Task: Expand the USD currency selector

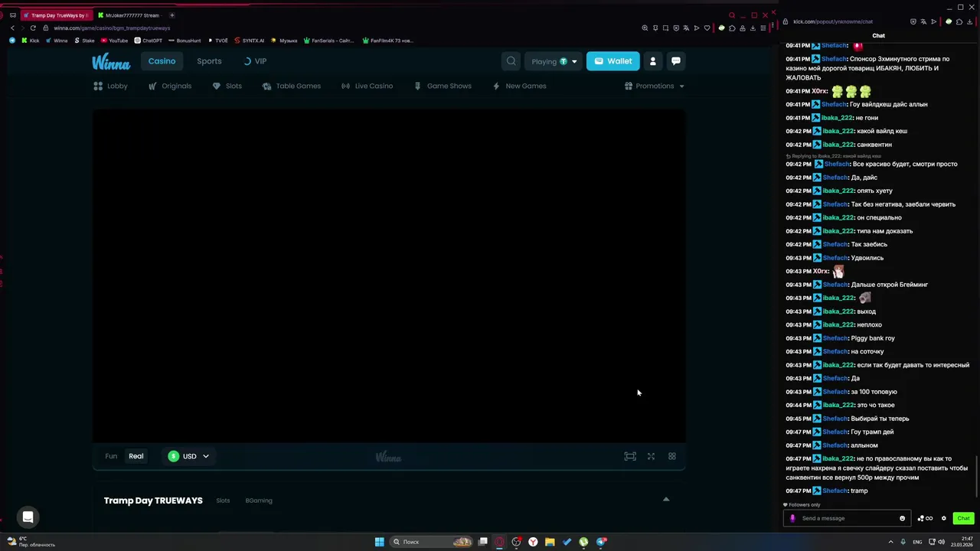Action: point(188,456)
